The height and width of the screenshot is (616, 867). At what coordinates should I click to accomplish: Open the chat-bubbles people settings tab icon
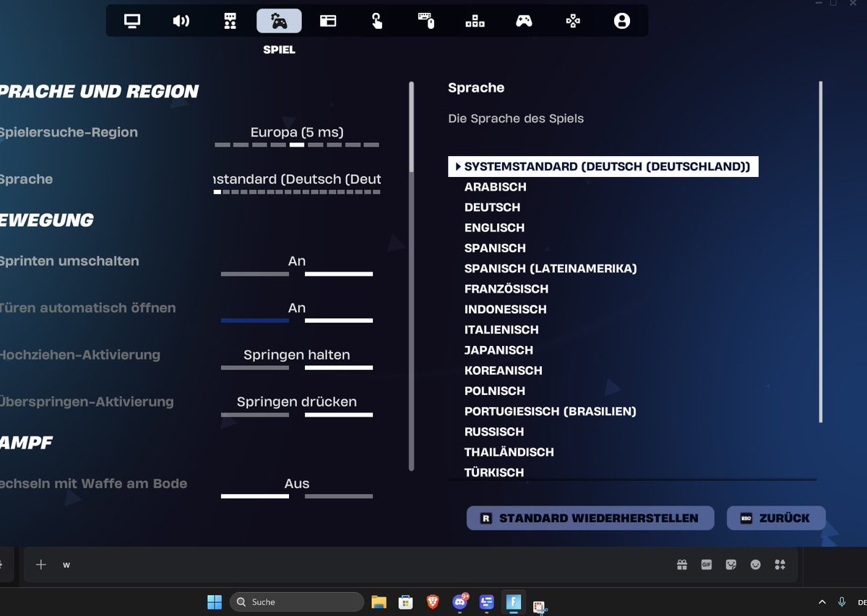(x=230, y=21)
